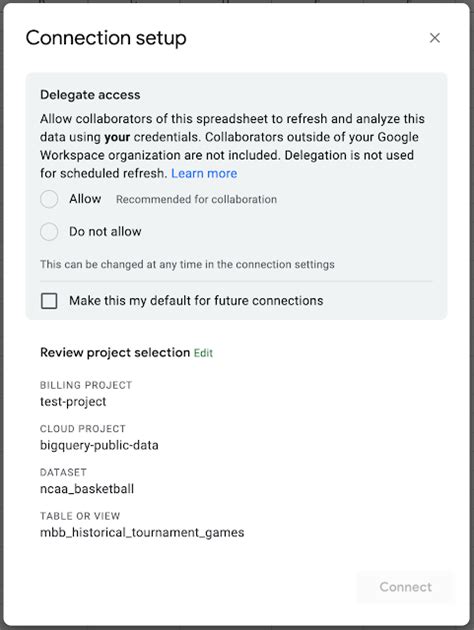Enable Make this my default checkbox

click(49, 301)
